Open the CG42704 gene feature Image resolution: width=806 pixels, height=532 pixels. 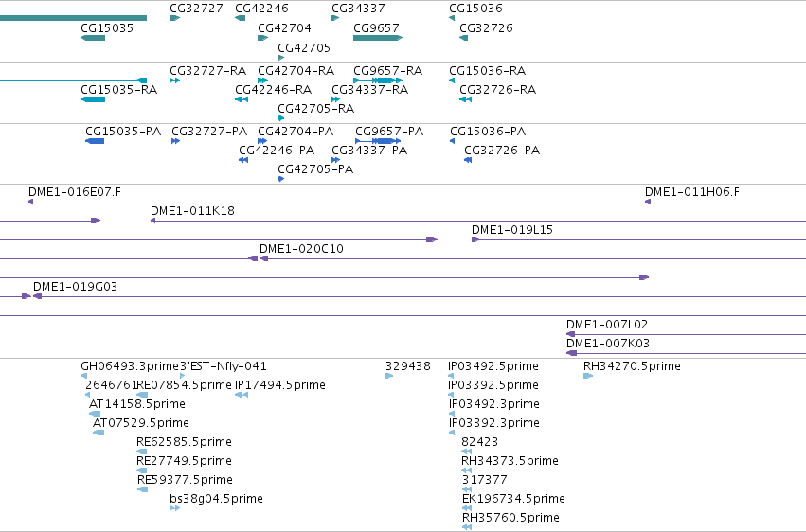262,38
